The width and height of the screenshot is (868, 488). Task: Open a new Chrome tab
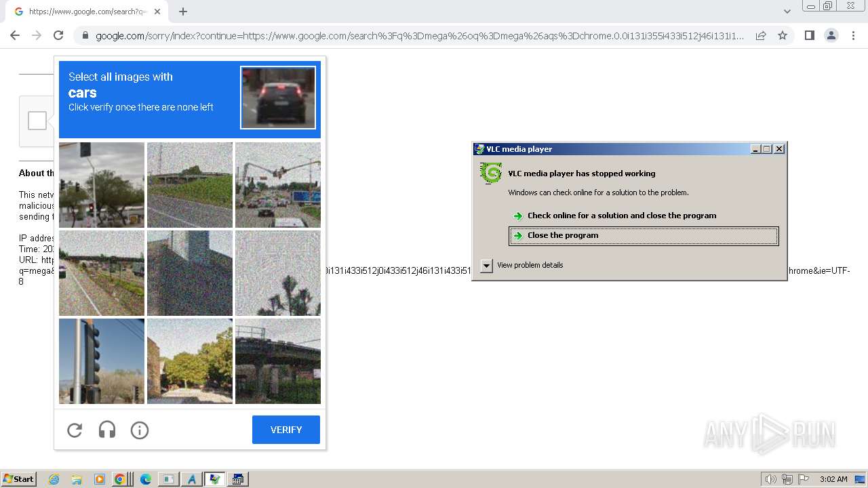pyautogui.click(x=183, y=12)
